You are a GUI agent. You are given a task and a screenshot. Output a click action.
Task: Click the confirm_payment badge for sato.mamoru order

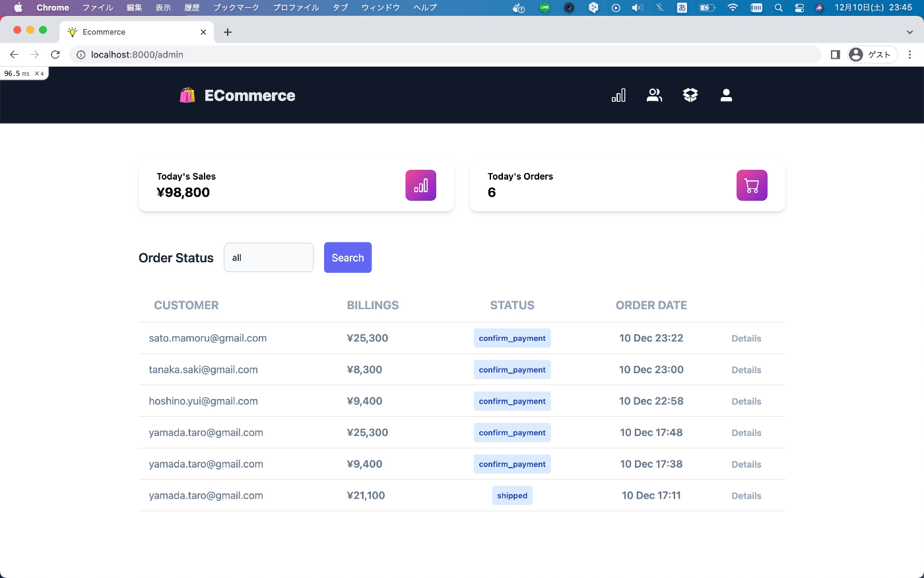[x=512, y=338]
